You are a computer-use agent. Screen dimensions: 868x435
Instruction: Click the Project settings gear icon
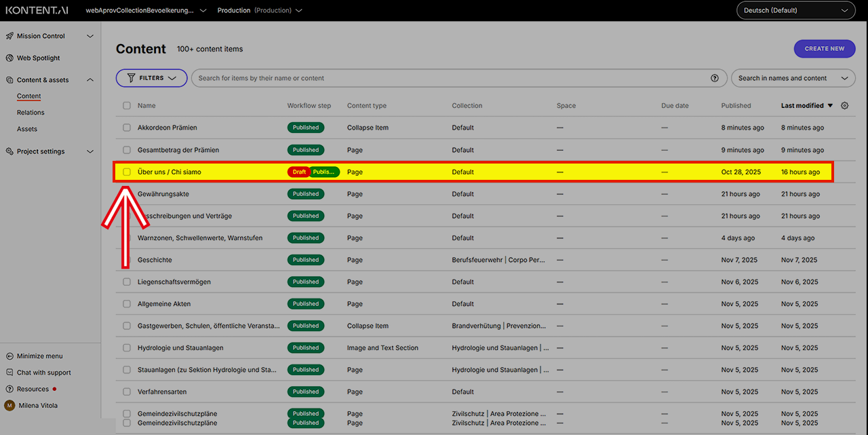pyautogui.click(x=10, y=151)
